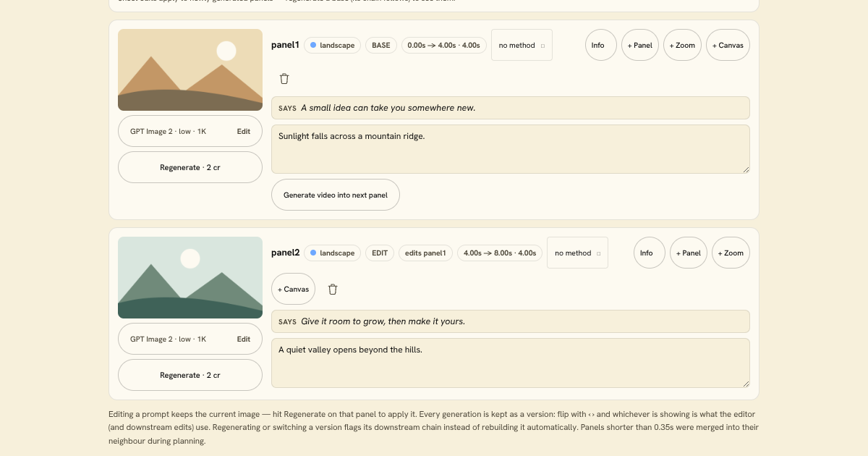Select the panel1 desert mountain thumbnail
Viewport: 868px width, 456px height.
[190, 69]
